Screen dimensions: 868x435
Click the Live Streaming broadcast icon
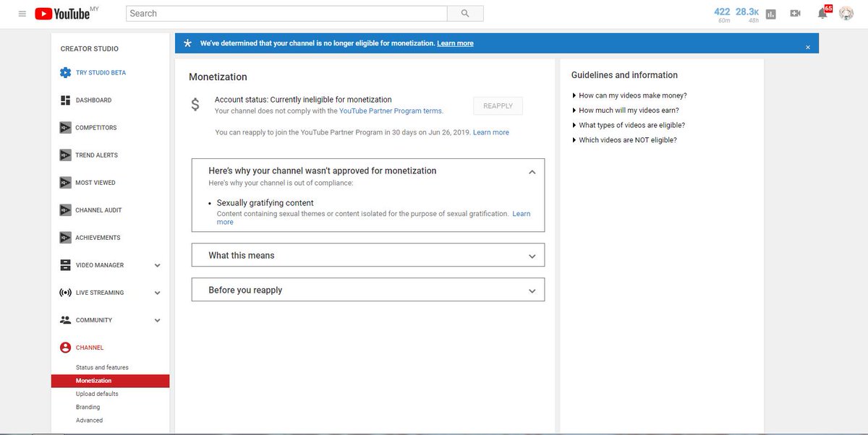point(65,292)
